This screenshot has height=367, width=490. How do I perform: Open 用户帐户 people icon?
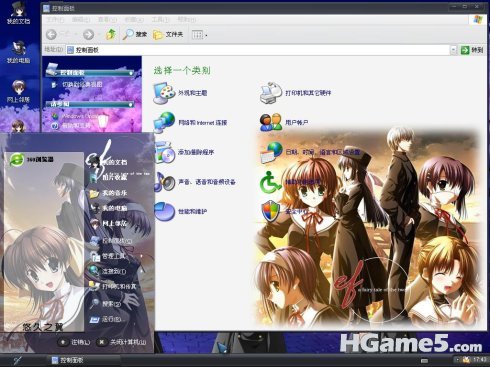pyautogui.click(x=271, y=122)
